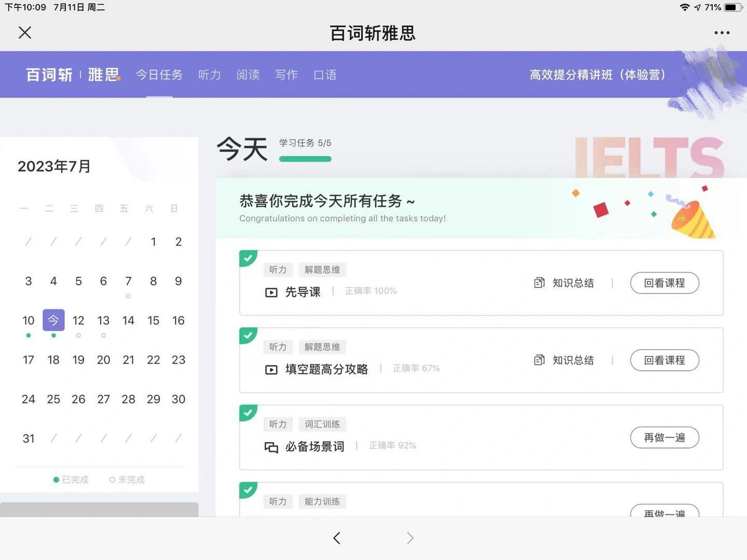Click the 必备场景词 task title
Viewport: 747px width, 560px height.
[x=315, y=447]
